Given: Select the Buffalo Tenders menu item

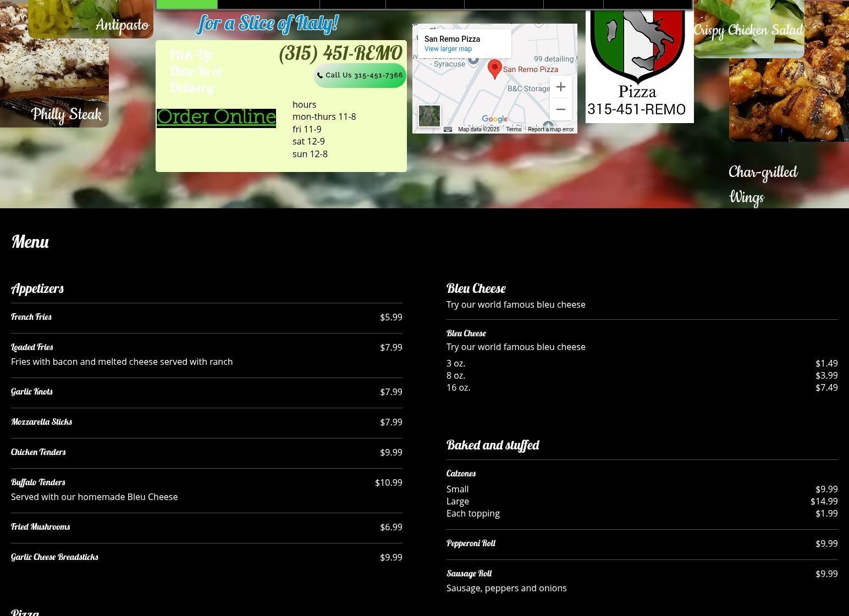Looking at the screenshot, I should click(38, 482).
